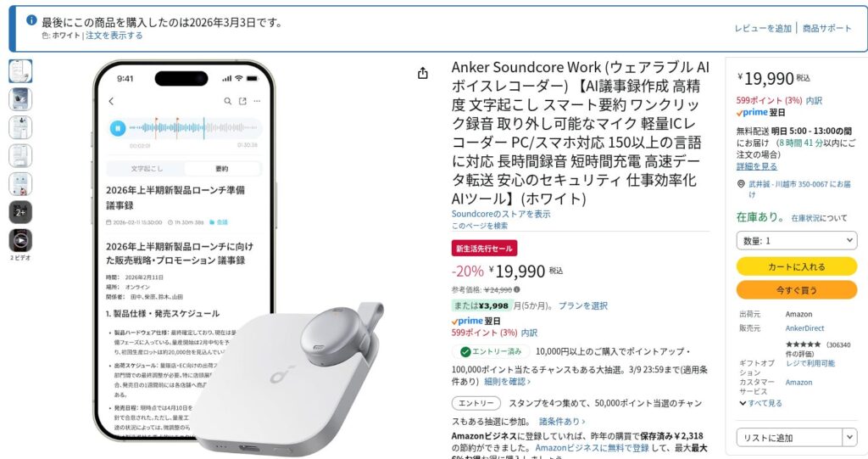Select the first product thumbnail image
This screenshot has width=868, height=459.
[x=20, y=71]
